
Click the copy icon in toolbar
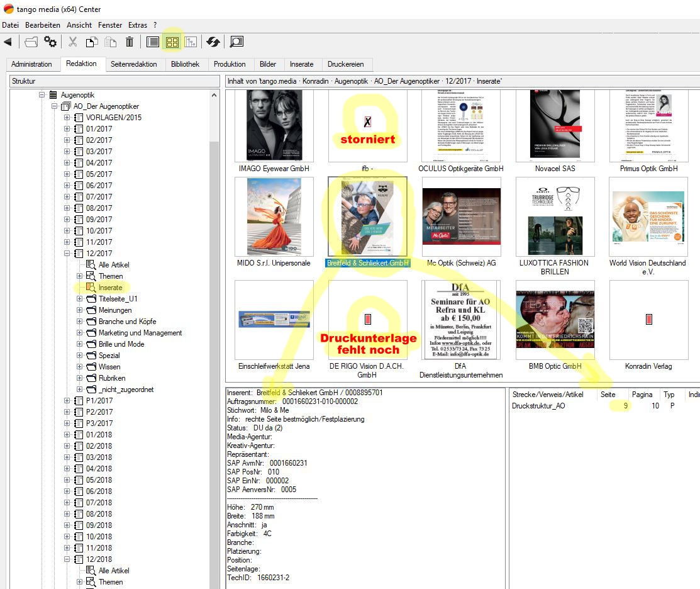coord(92,42)
